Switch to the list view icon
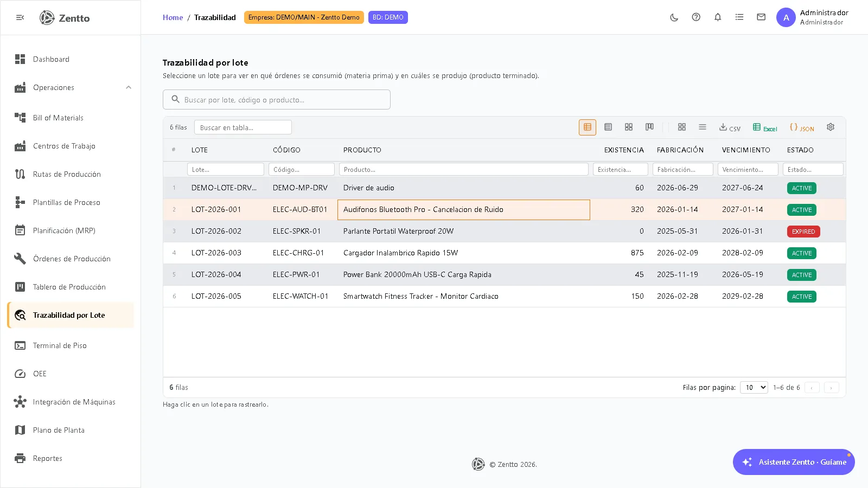This screenshot has height=488, width=868. coord(608,127)
